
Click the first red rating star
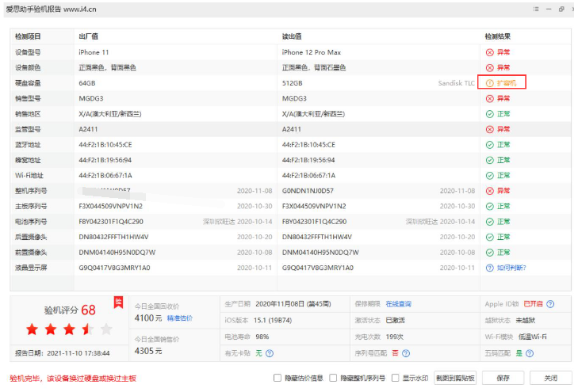(32, 329)
